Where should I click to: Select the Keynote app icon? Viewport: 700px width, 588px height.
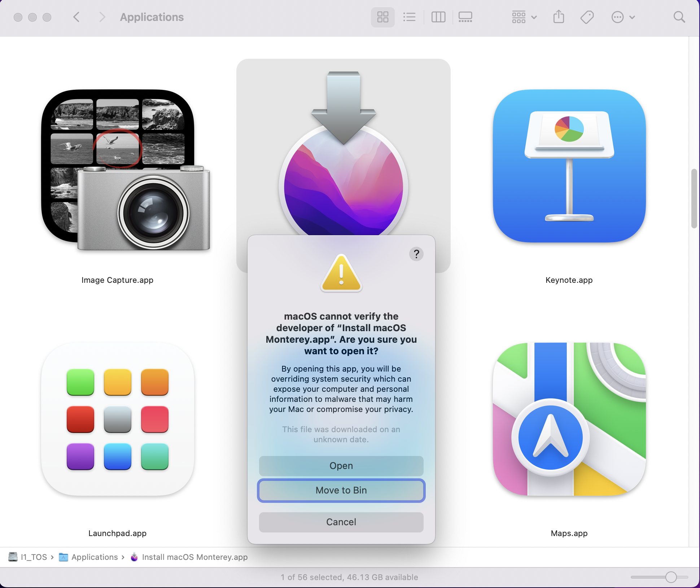coord(569,166)
